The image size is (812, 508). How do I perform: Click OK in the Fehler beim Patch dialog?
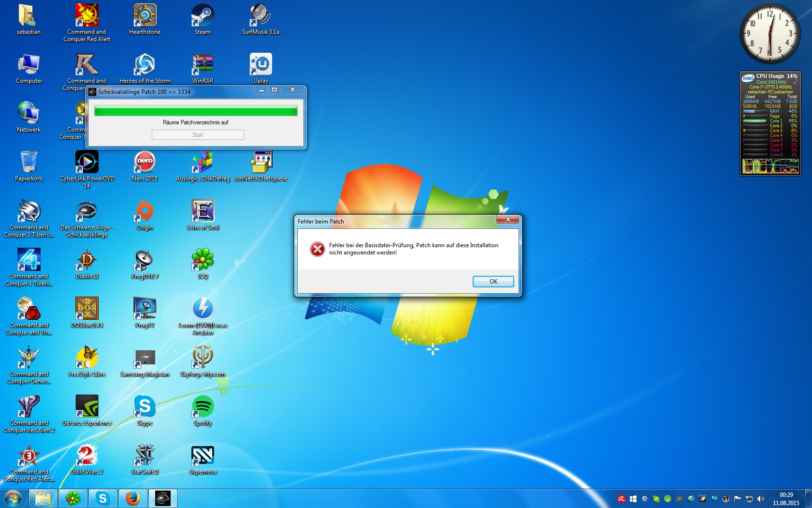(493, 282)
